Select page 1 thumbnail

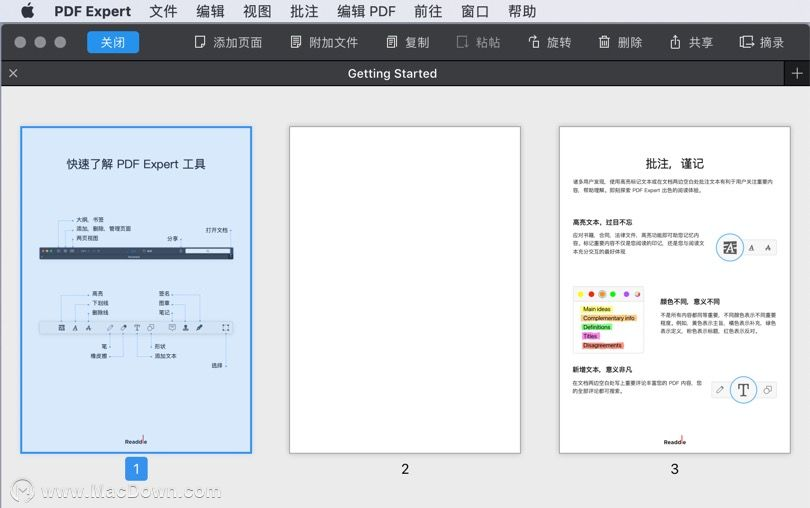point(136,290)
